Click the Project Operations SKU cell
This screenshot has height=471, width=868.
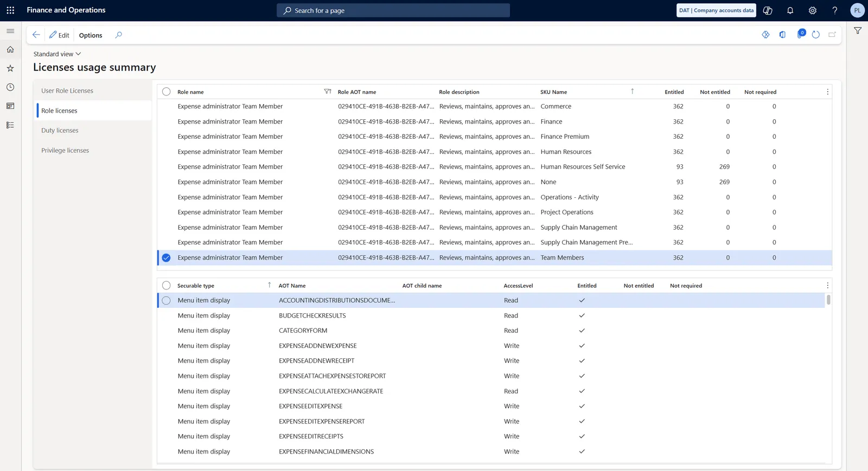click(x=567, y=212)
